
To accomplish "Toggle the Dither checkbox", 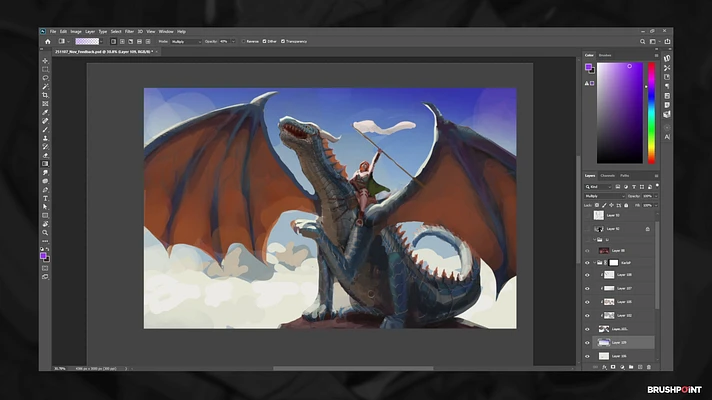I will coord(264,41).
